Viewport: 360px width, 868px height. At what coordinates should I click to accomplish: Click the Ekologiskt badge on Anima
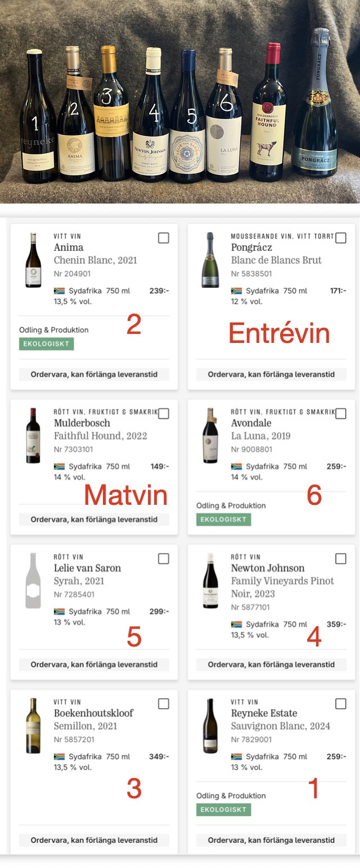[x=46, y=344]
